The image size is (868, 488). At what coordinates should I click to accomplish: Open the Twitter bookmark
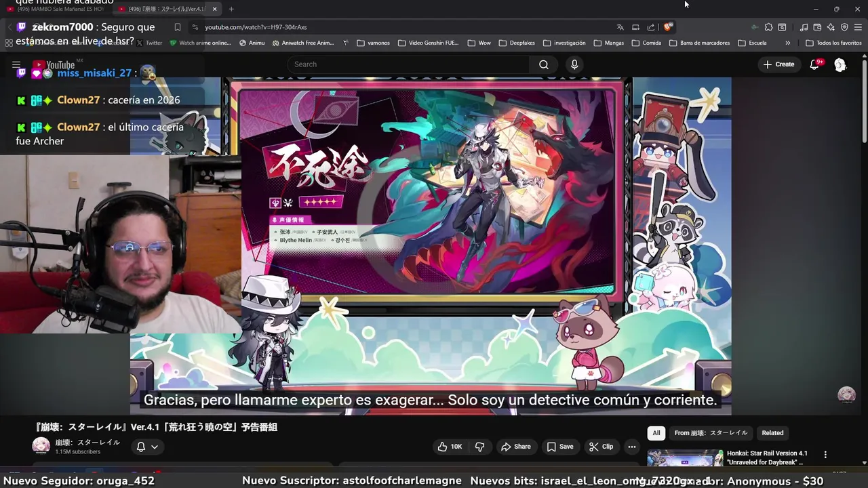click(x=150, y=43)
